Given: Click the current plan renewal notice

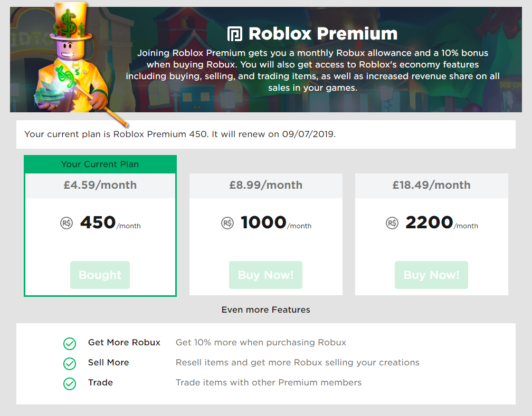Looking at the screenshot, I should tap(180, 134).
